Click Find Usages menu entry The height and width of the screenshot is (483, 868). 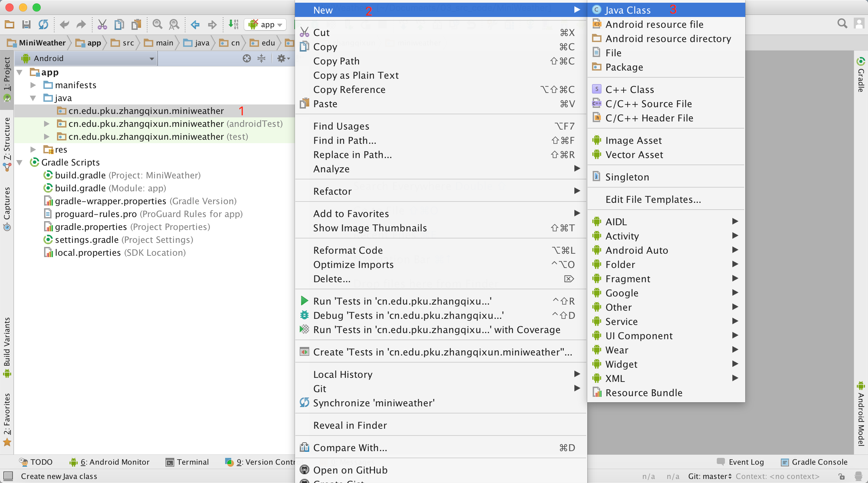441,126
